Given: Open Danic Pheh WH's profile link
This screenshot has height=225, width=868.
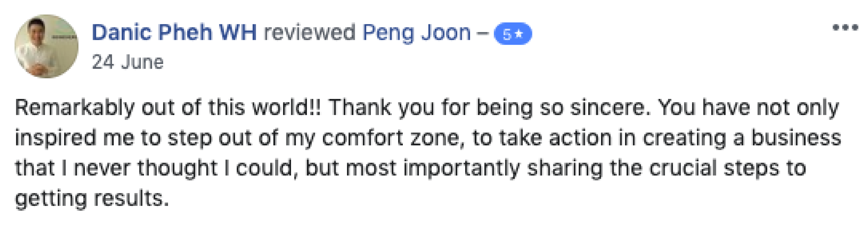Looking at the screenshot, I should (174, 33).
